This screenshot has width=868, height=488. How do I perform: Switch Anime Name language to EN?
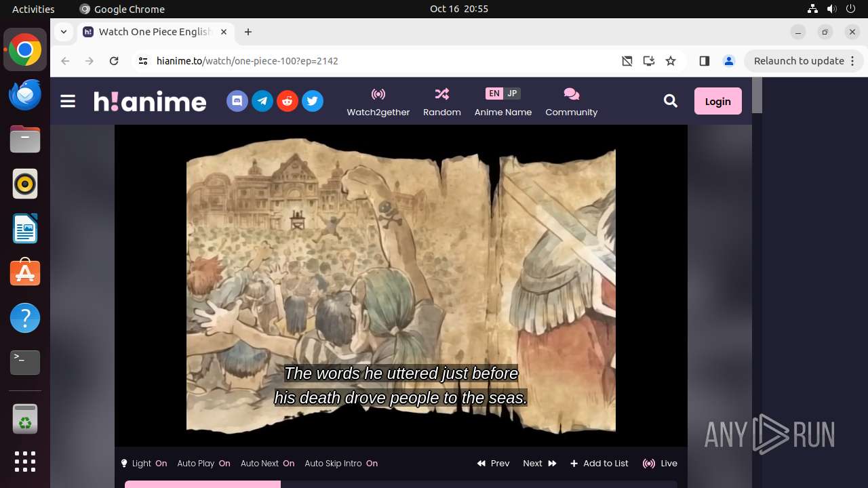pyautogui.click(x=494, y=94)
